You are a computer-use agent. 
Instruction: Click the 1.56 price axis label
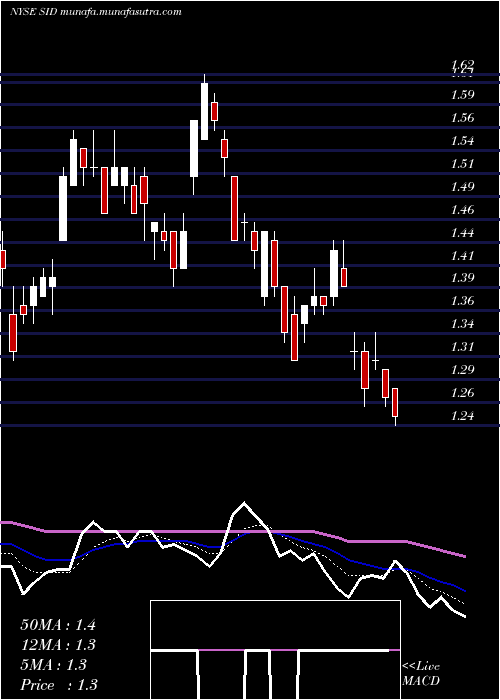(462, 118)
